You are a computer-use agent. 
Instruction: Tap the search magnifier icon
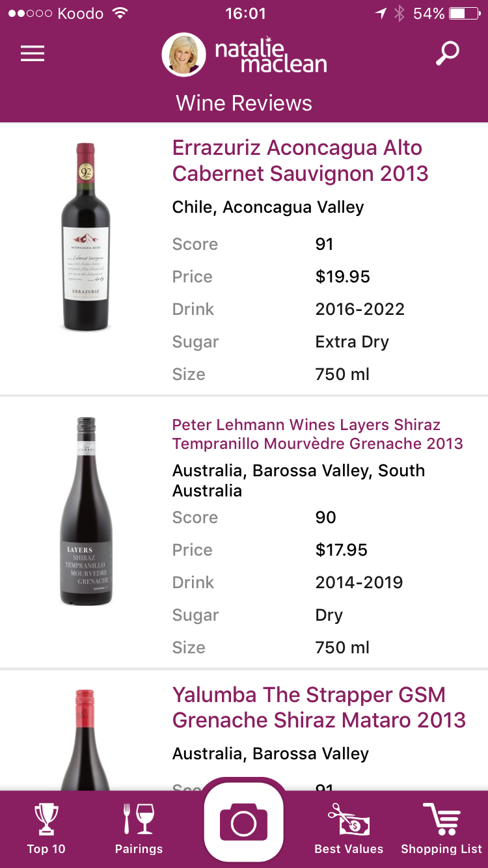click(x=447, y=53)
